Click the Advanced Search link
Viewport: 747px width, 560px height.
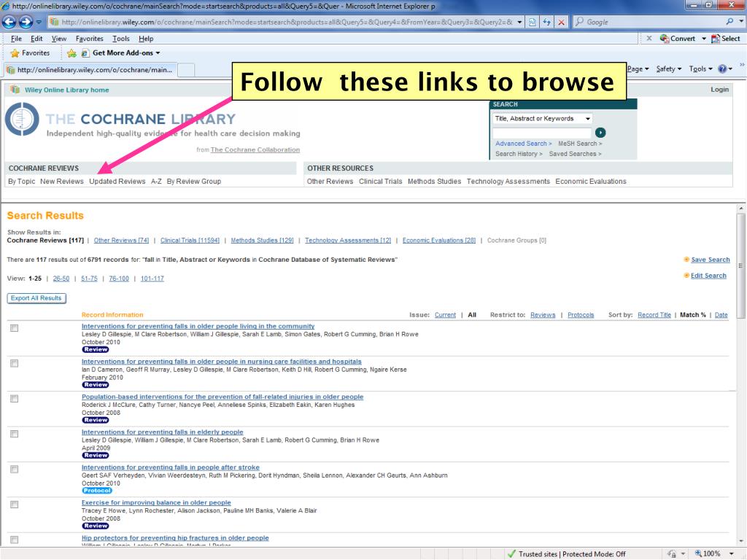[523, 144]
